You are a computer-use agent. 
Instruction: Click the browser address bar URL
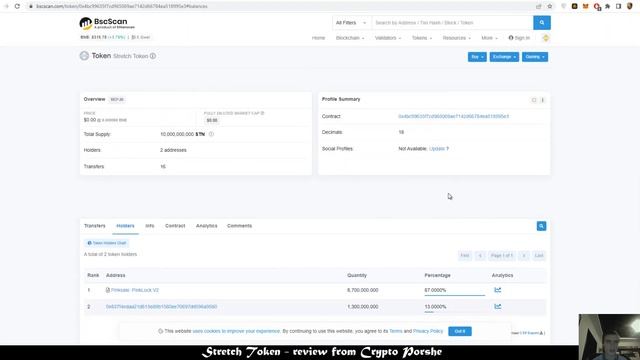point(122,6)
